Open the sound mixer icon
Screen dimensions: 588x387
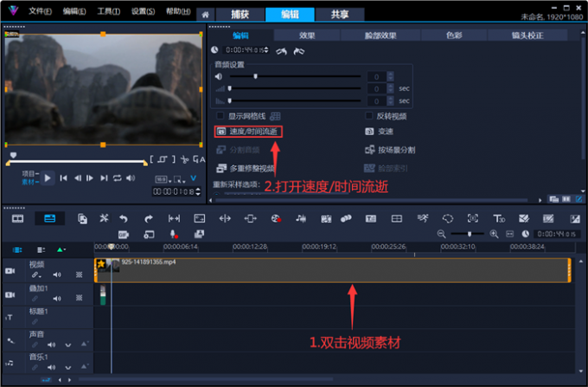coord(301,218)
